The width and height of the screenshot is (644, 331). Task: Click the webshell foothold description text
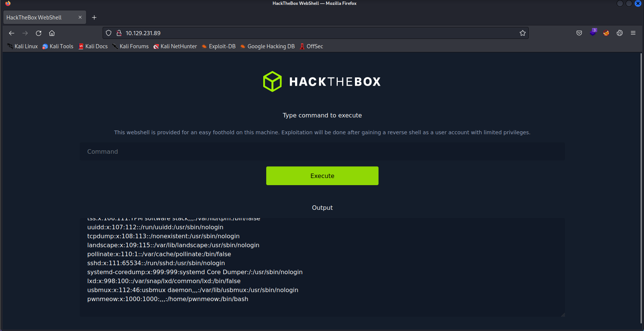(x=322, y=132)
